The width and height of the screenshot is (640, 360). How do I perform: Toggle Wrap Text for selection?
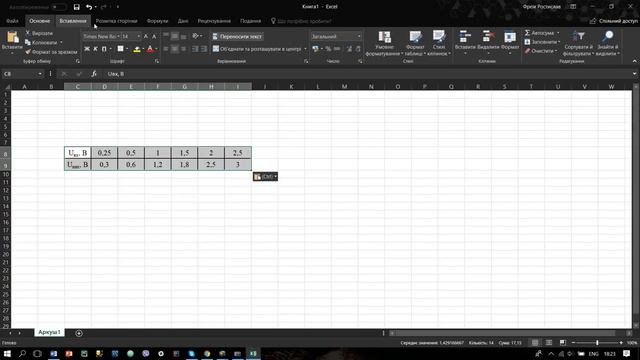pos(238,36)
